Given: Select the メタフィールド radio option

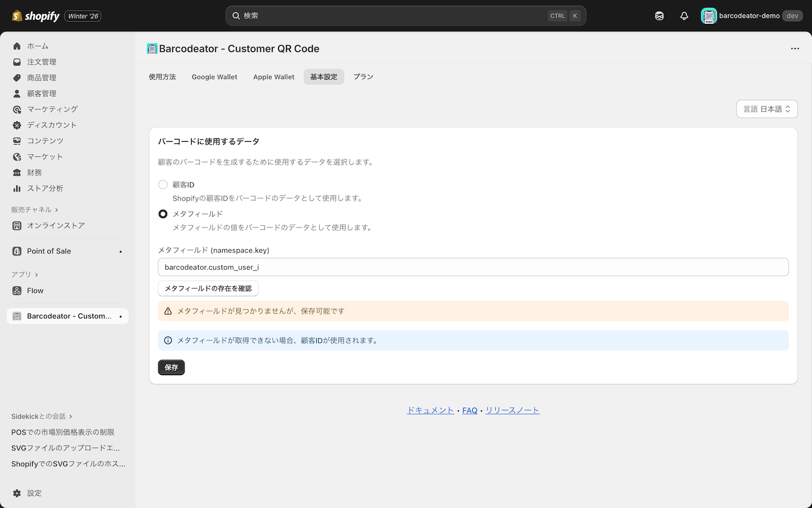Looking at the screenshot, I should (163, 214).
